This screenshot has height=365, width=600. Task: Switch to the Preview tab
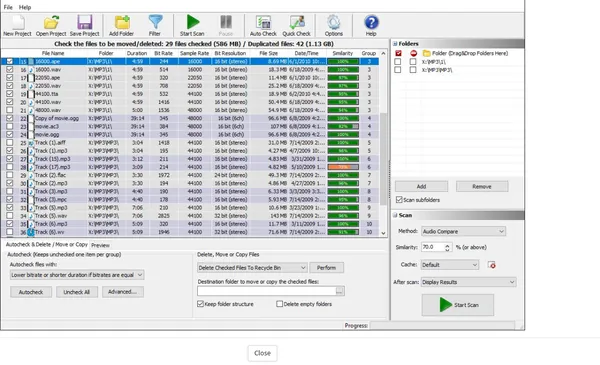[x=100, y=245]
